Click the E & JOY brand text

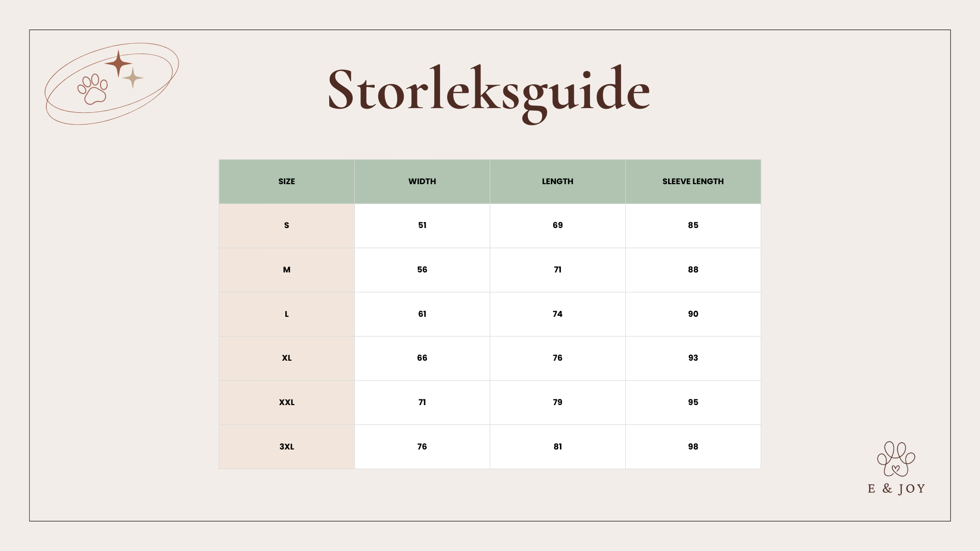point(896,489)
